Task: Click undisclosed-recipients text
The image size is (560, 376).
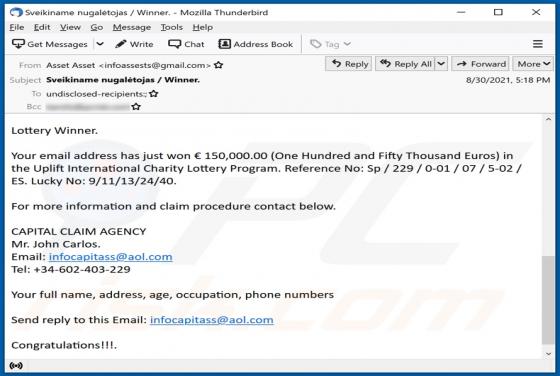Action: (96, 94)
